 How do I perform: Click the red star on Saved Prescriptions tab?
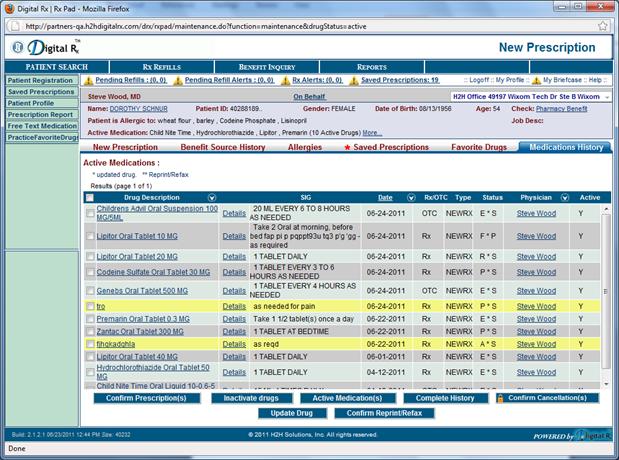tap(347, 147)
